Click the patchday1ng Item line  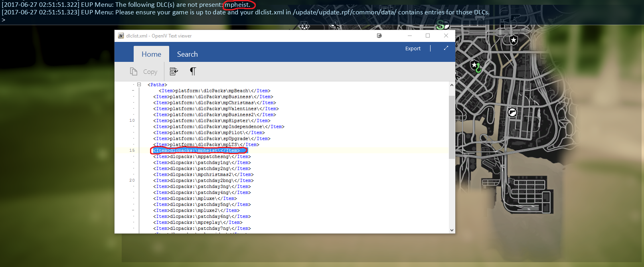202,162
